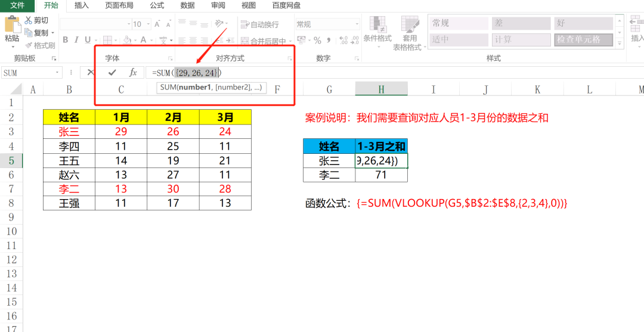The image size is (644, 332).
Task: Apply the 检查单元格 cell style
Action: tap(583, 40)
